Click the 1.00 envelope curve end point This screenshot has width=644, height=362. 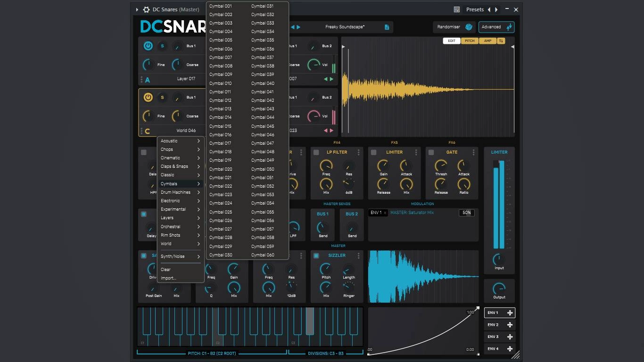pyautogui.click(x=478, y=308)
